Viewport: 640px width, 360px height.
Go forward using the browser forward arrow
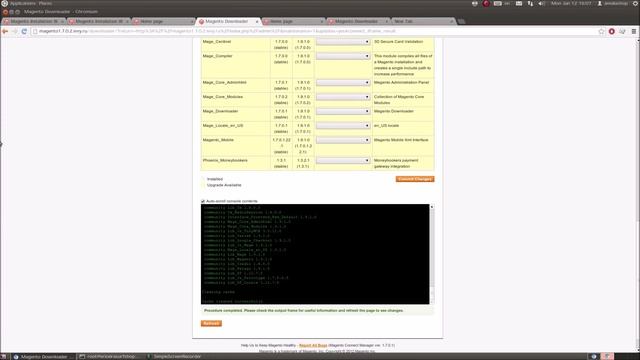pos(15,31)
